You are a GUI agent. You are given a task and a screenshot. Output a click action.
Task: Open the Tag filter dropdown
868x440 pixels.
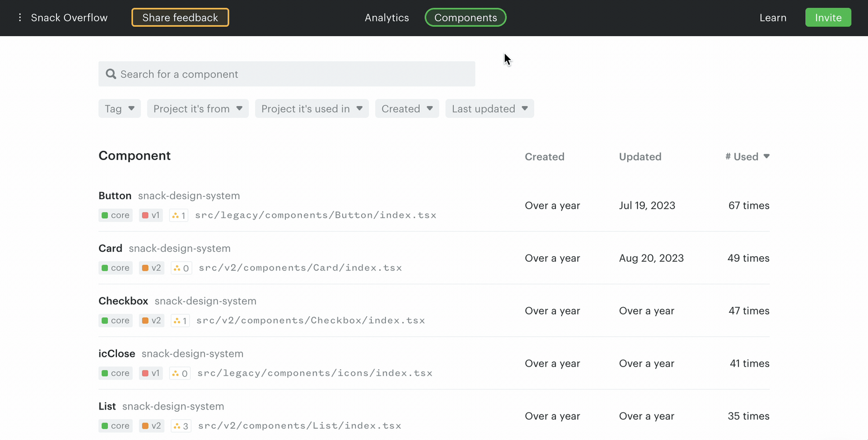[x=119, y=108]
